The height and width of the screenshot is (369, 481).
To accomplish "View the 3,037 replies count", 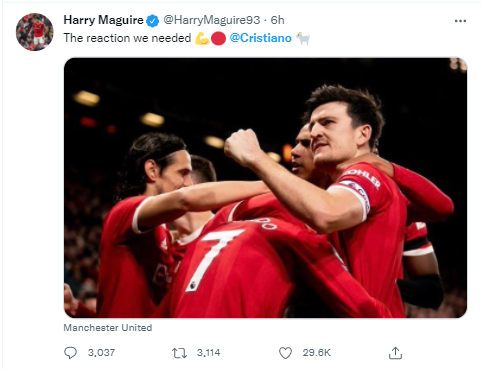I will (x=101, y=353).
